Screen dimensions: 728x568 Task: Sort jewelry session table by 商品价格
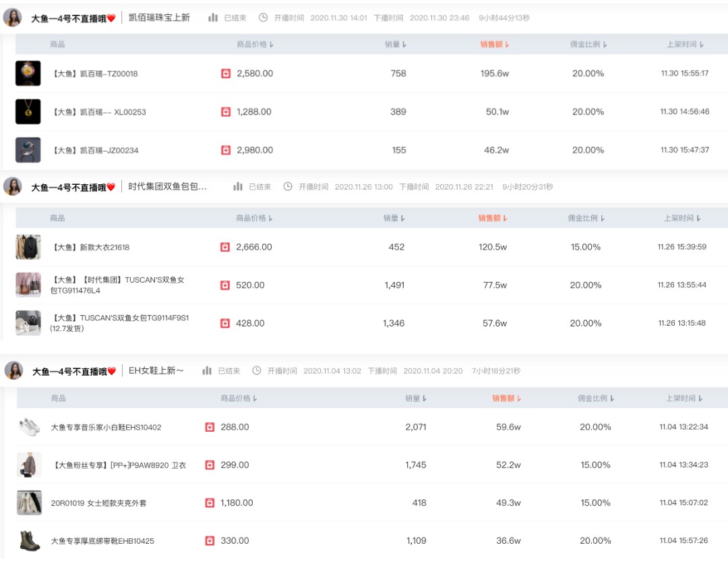tap(255, 44)
